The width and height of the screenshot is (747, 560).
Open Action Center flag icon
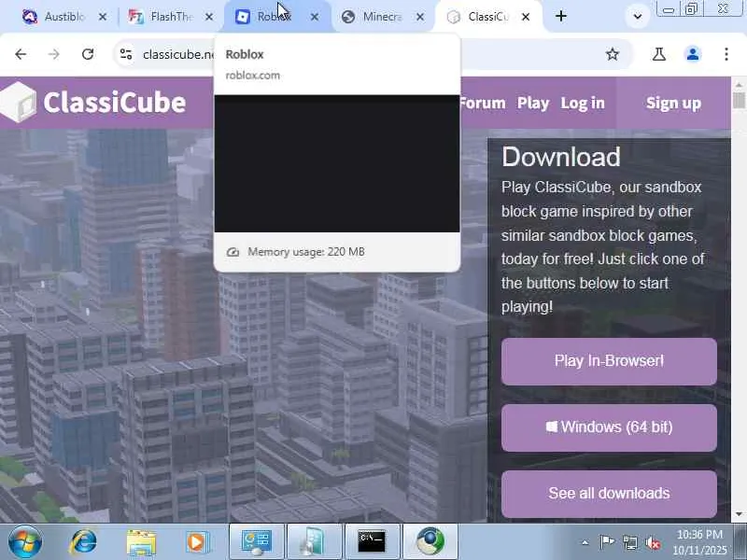(x=607, y=542)
